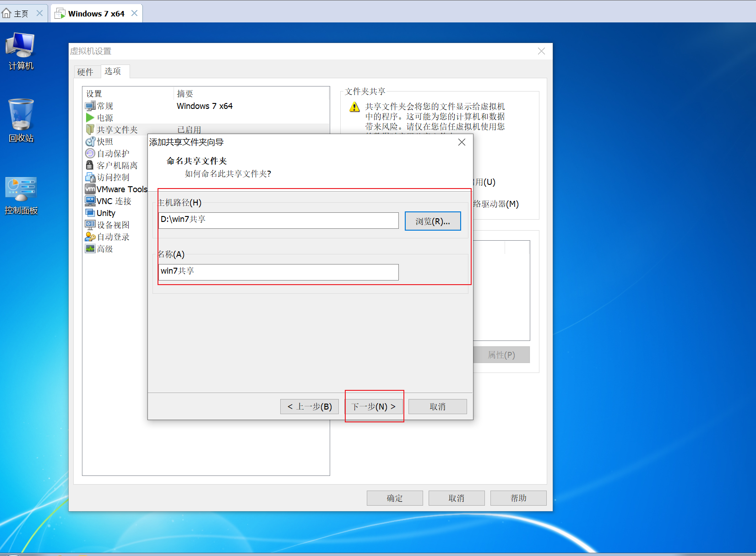Select the 访问控制 icon
756x556 pixels.
click(x=90, y=178)
